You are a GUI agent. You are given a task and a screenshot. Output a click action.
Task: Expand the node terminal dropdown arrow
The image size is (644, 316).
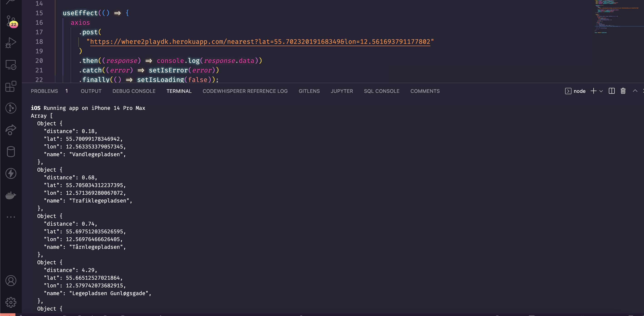(601, 91)
